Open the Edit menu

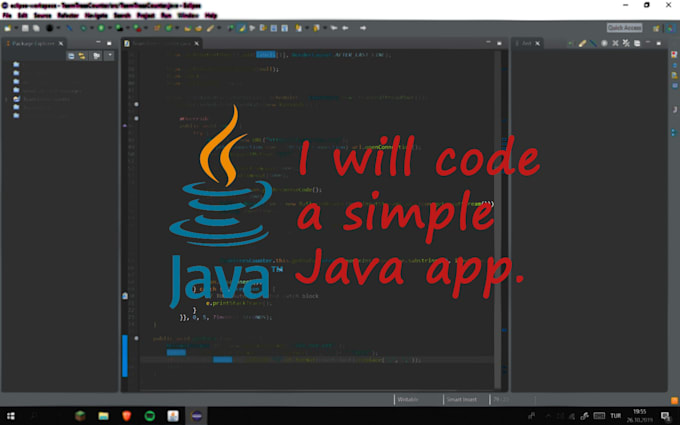pos(23,16)
